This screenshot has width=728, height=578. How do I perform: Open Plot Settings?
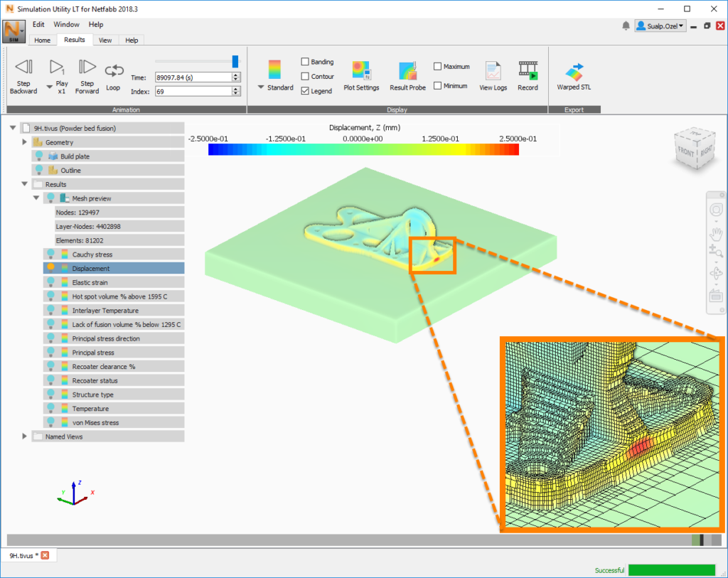click(361, 70)
